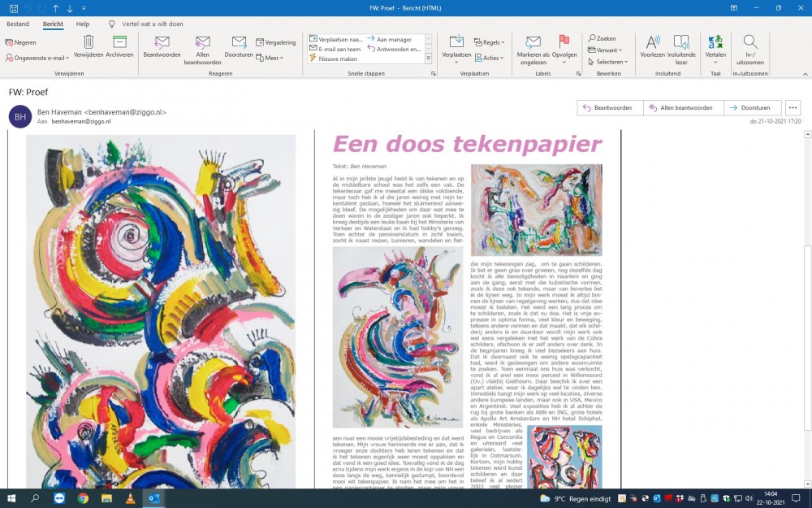Open the Regels dropdown
This screenshot has height=508, width=812.
coord(490,42)
